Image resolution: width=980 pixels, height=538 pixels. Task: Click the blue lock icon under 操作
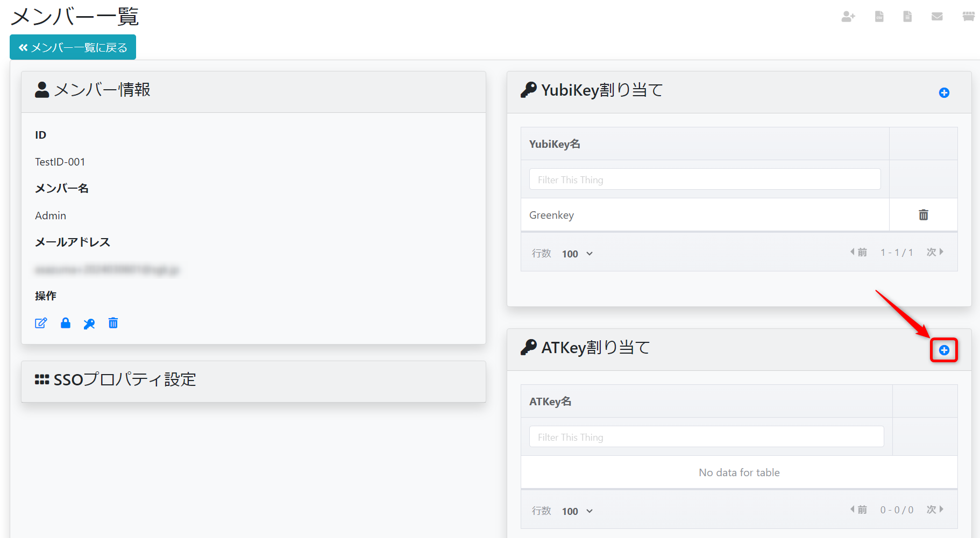pos(66,323)
